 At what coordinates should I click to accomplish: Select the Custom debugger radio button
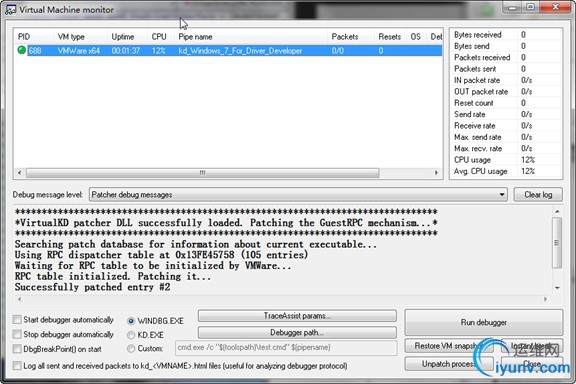click(x=131, y=348)
